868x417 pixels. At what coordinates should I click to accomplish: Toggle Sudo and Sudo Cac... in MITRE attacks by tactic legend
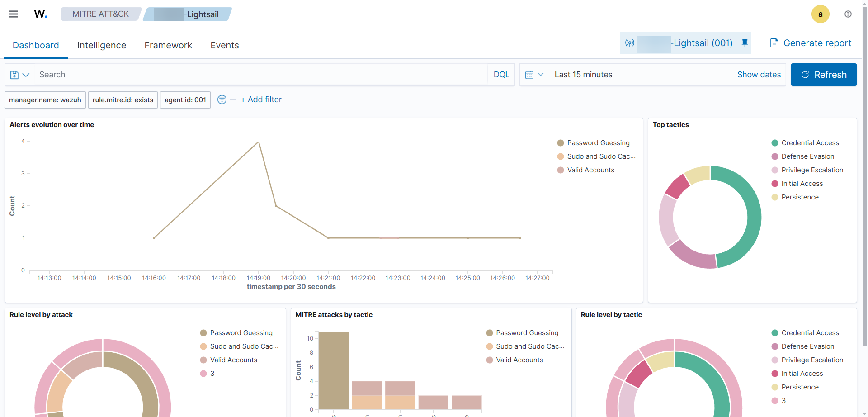(x=525, y=346)
